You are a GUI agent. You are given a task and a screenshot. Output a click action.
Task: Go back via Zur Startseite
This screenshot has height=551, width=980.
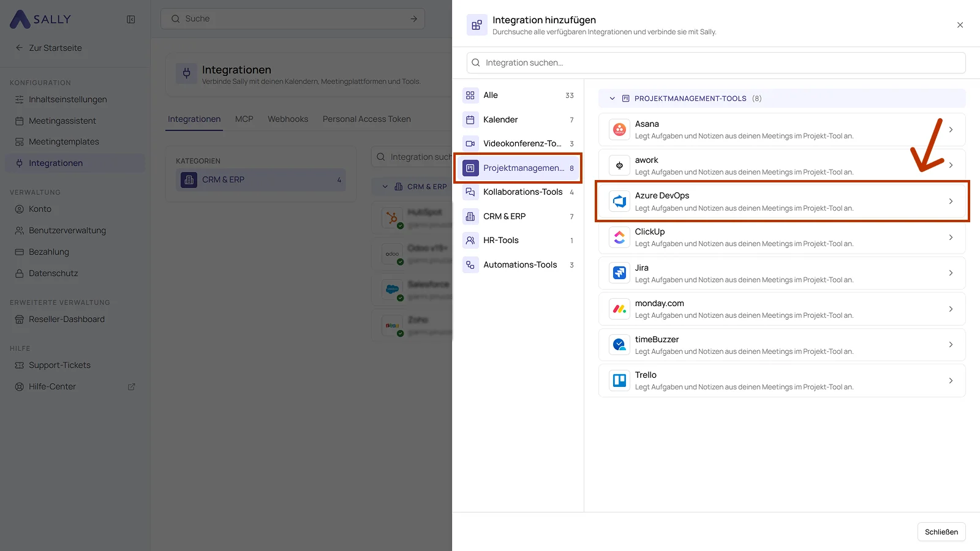click(48, 48)
